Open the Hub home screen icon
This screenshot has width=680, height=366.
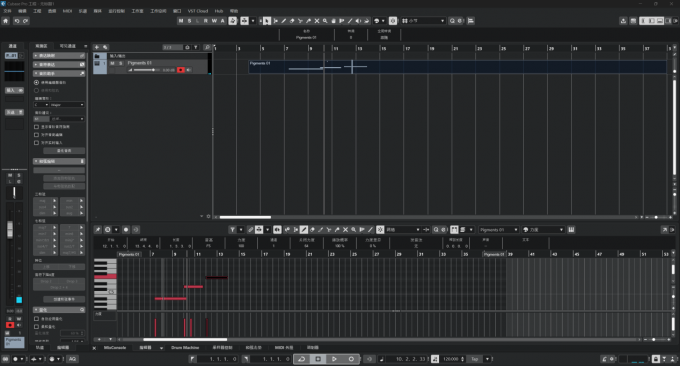coord(5,21)
